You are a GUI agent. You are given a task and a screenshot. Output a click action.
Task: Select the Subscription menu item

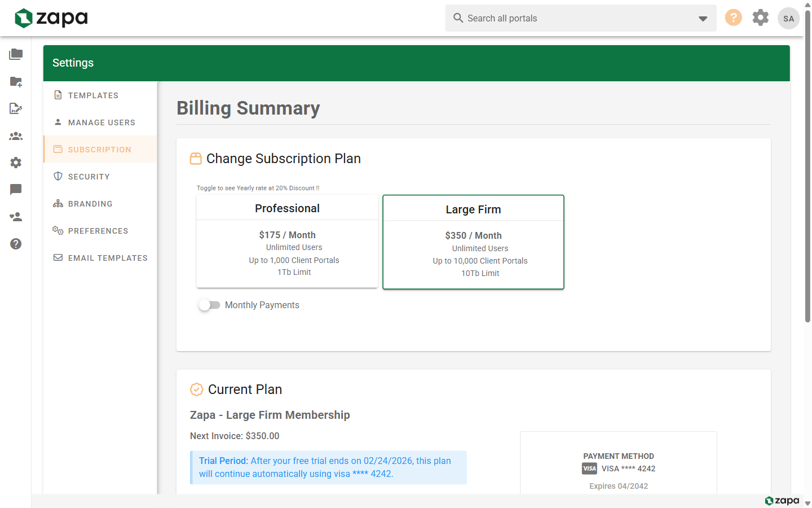pos(100,150)
